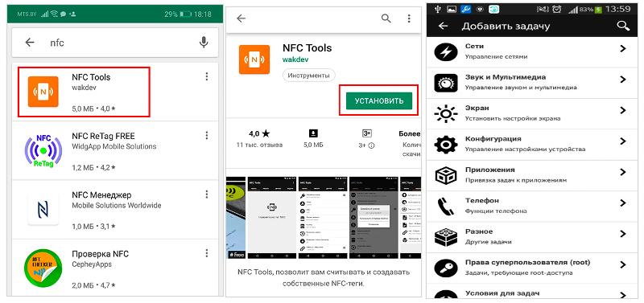The height and width of the screenshot is (303, 644).
Task: Tap Проверка NFC title text
Action: [100, 254]
